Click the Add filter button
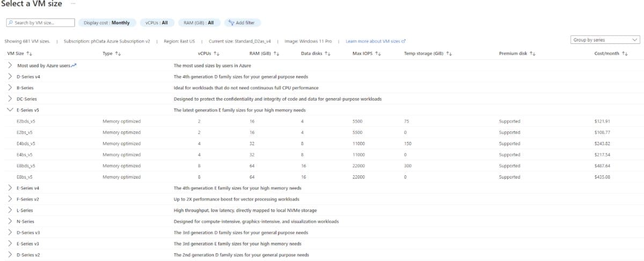644x261 pixels. (x=241, y=23)
